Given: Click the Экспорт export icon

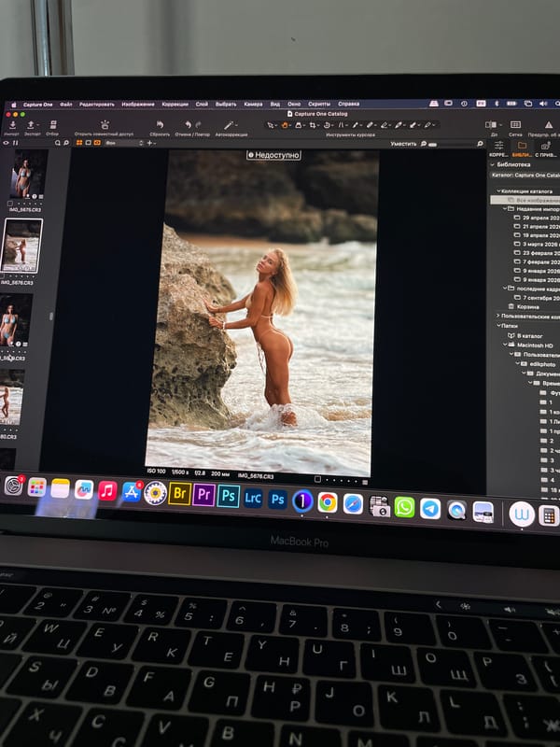Looking at the screenshot, I should 31,125.
